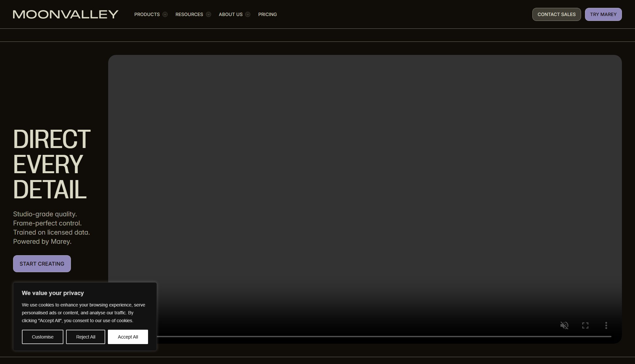Click the START CREATING button

click(x=42, y=264)
